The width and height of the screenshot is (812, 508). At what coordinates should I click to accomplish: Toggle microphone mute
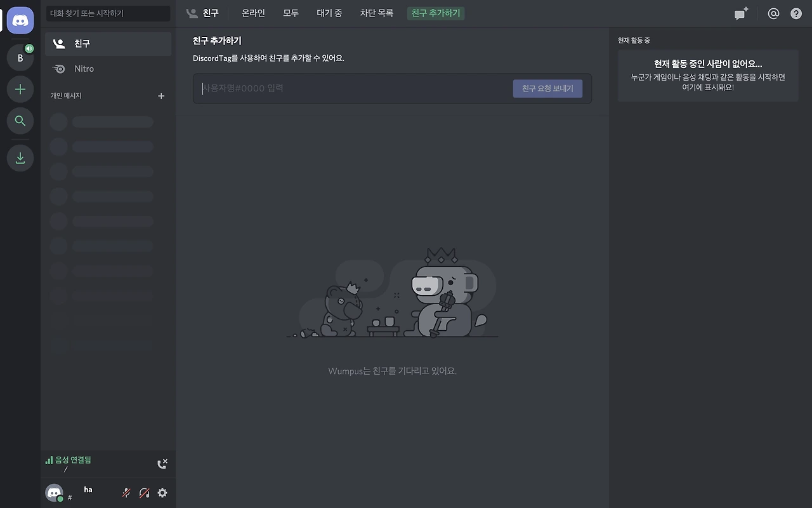[x=126, y=493]
